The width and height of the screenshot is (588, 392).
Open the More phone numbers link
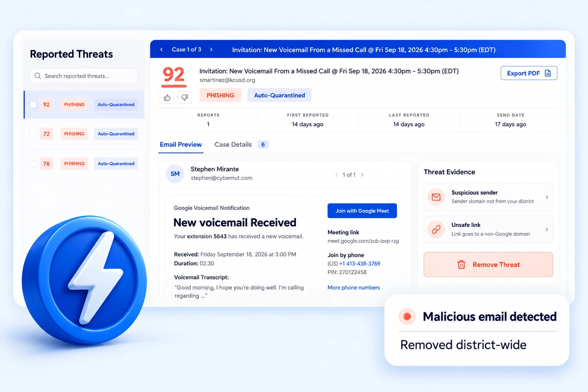[x=354, y=288]
